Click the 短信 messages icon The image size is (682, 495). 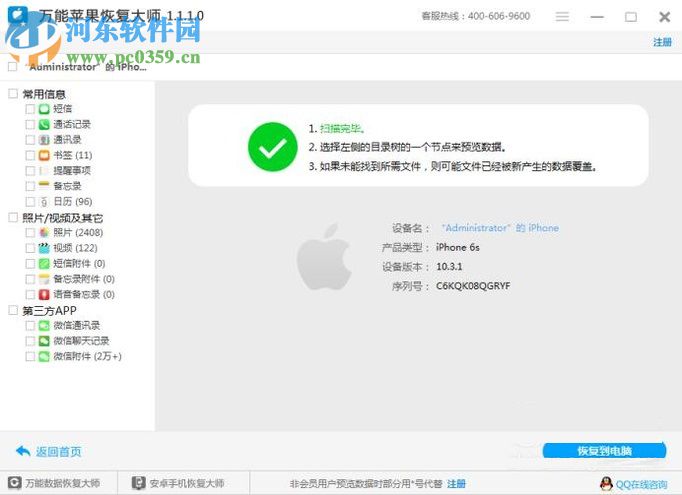[x=44, y=109]
